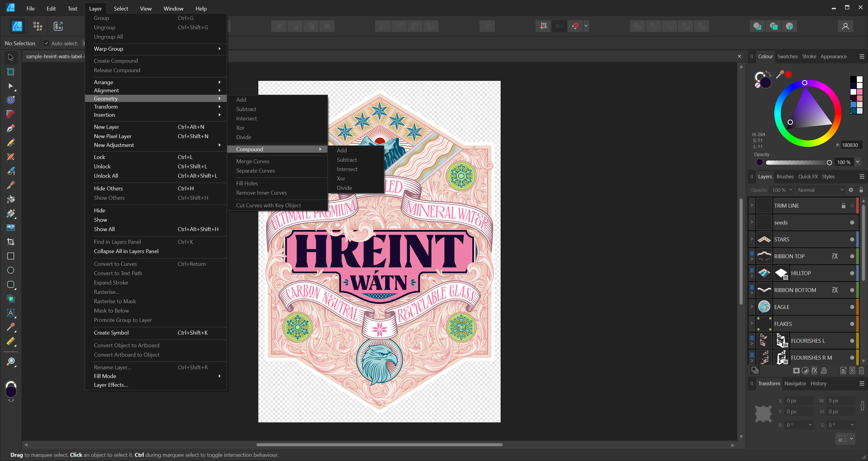
Task: Toggle visibility of the STARS layer
Action: [852, 240]
